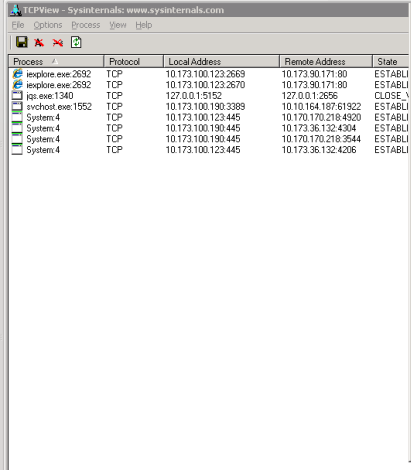Click the ESTABLI state cell for svchost.exe
Viewport: 411px width, 470px height.
pos(391,106)
